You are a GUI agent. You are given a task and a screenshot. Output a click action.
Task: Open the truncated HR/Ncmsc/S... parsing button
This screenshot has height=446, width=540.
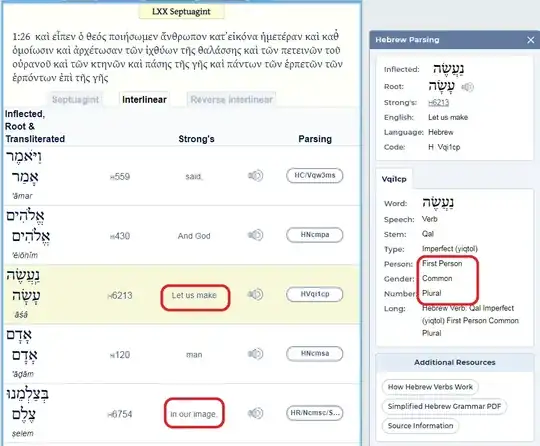[314, 413]
